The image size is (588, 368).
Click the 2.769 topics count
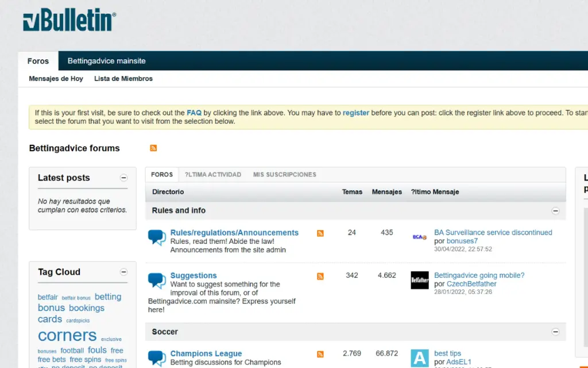click(x=352, y=354)
